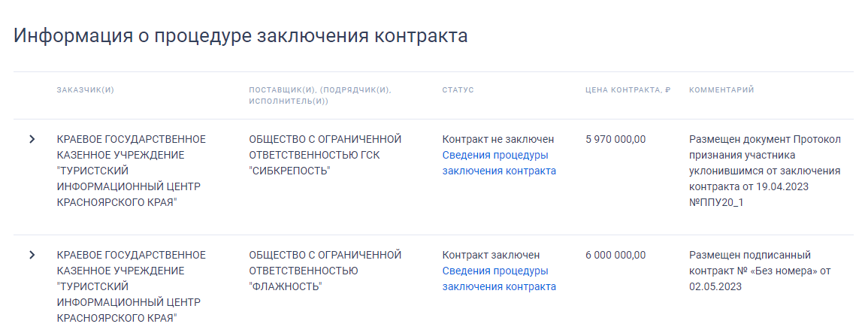Click the page heading "Информация о процедуре заключения контракта"

[240, 36]
